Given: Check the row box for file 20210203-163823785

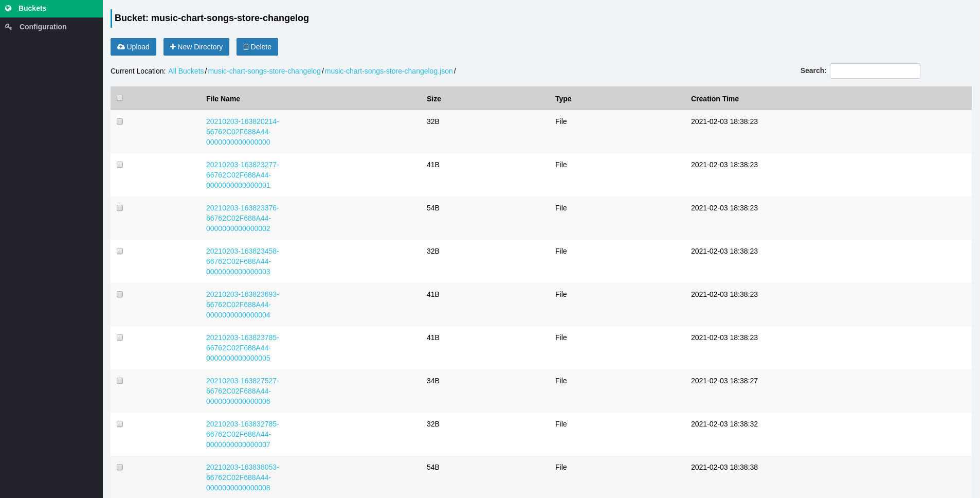Looking at the screenshot, I should pos(120,337).
